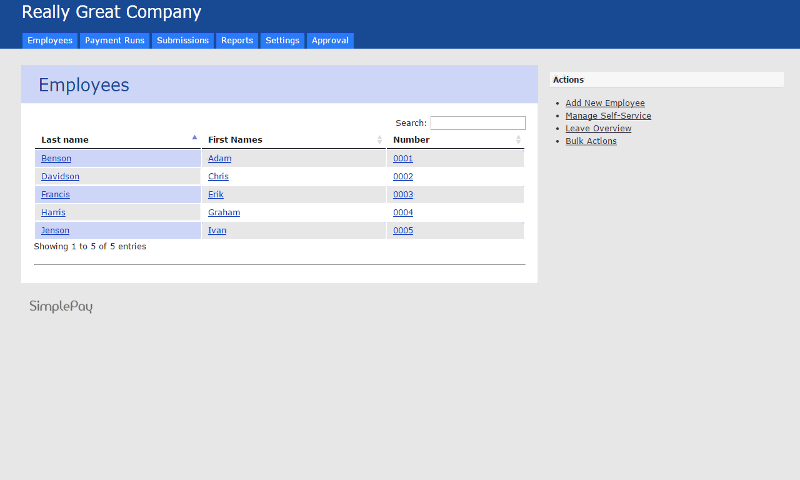Open Manage Self-Service link

608,116
